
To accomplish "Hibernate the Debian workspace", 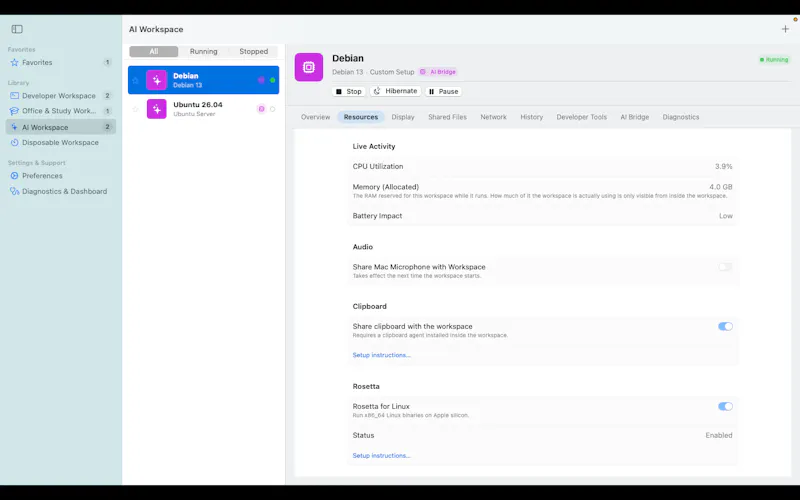I will (395, 91).
